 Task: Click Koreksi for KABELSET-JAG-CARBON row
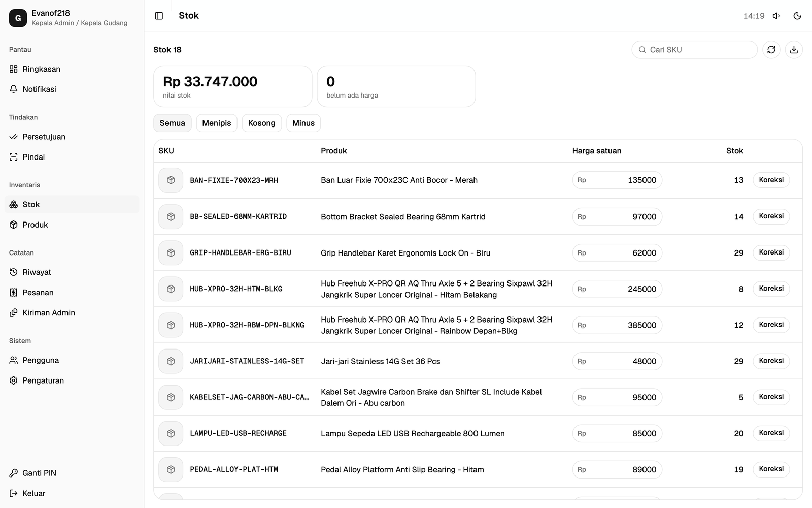point(771,396)
